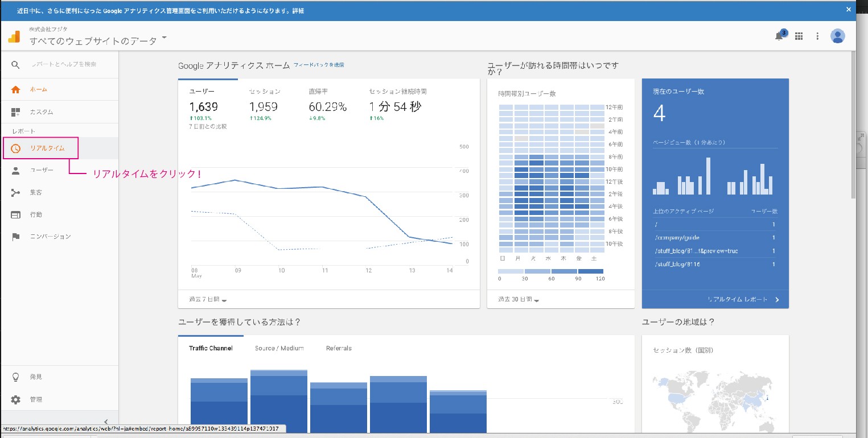Image resolution: width=868 pixels, height=438 pixels.
Task: Click the 詳細 link in the top banner
Action: [298, 11]
